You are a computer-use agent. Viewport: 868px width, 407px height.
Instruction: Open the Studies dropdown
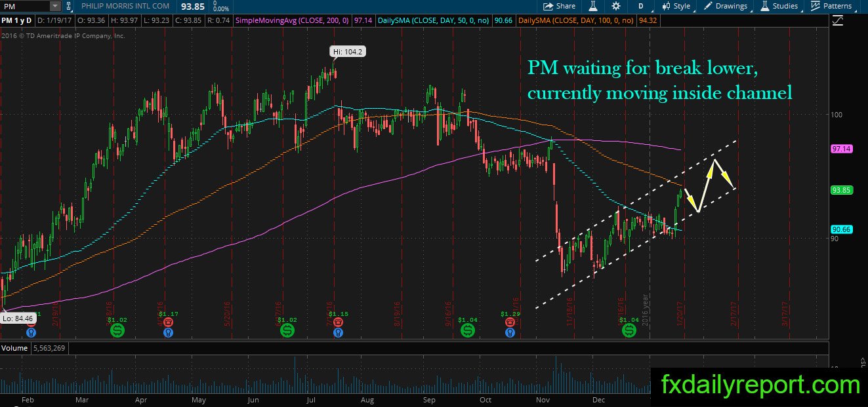pos(780,6)
